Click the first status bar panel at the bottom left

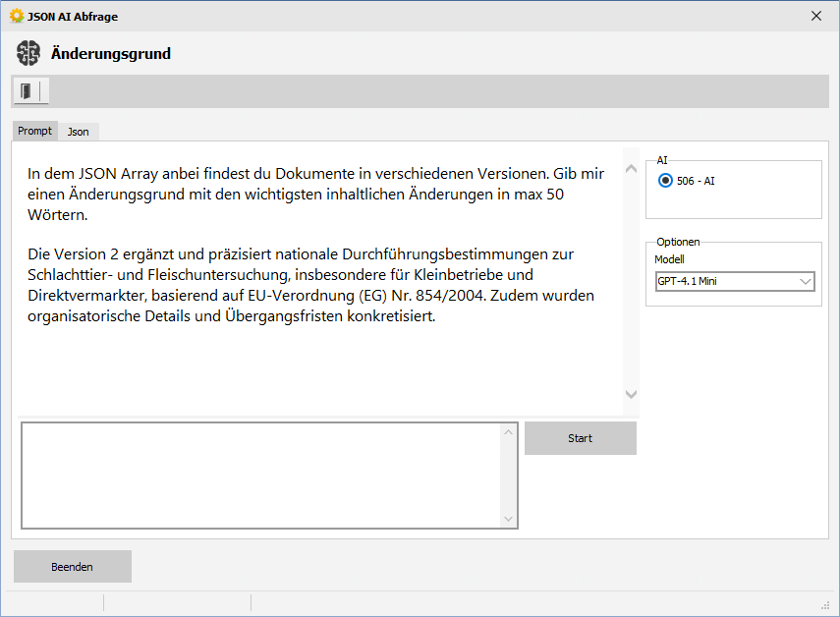54,603
